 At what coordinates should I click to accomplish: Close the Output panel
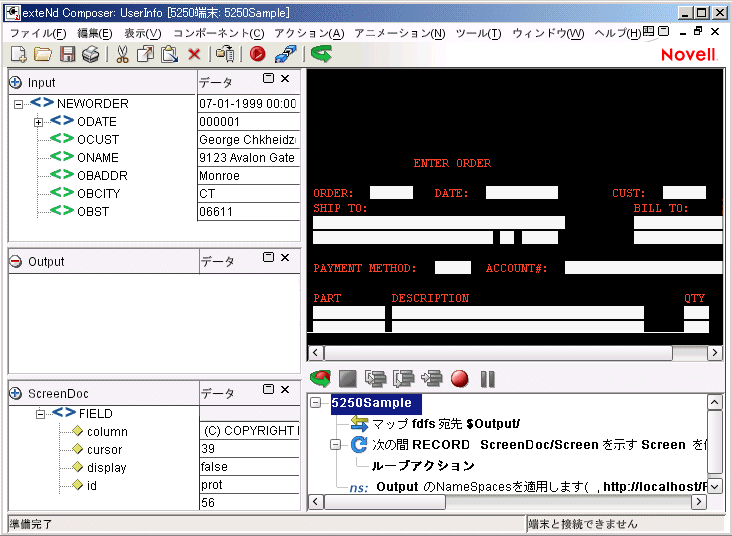pyautogui.click(x=285, y=257)
